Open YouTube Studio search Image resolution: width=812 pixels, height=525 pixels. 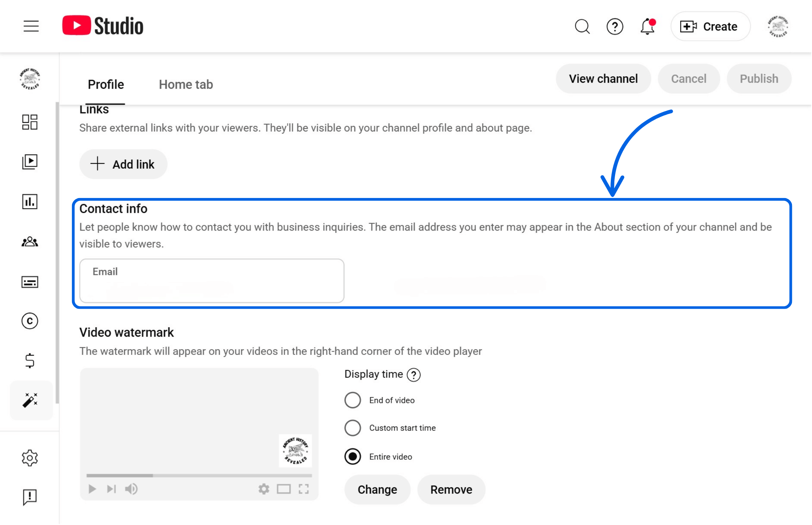click(582, 26)
